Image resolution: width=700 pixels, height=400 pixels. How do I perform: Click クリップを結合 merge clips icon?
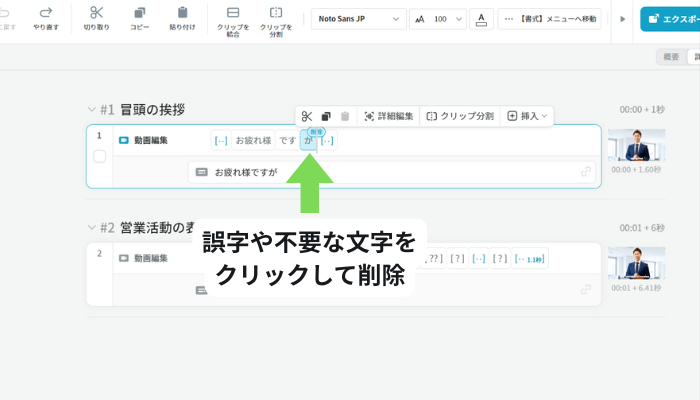pyautogui.click(x=233, y=12)
